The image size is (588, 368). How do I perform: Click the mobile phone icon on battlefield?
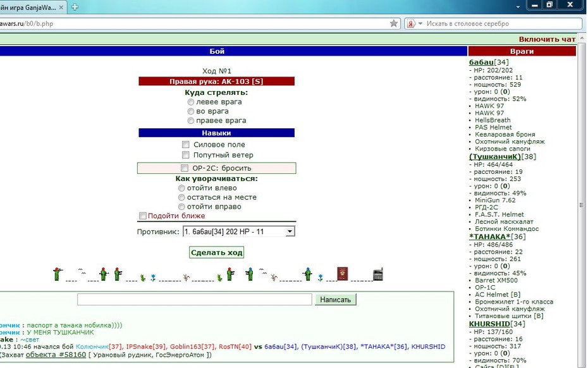click(378, 274)
